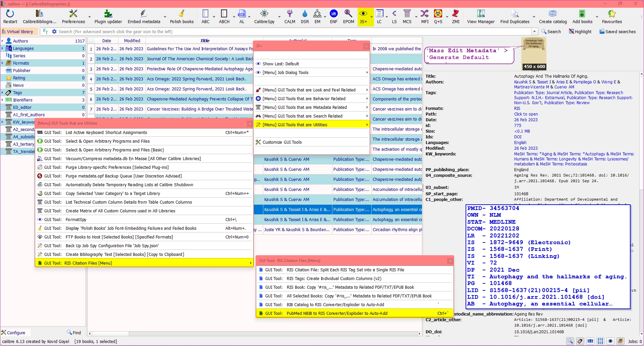Expand the Authors category in tag browser
644x346 pixels.
click(2, 41)
